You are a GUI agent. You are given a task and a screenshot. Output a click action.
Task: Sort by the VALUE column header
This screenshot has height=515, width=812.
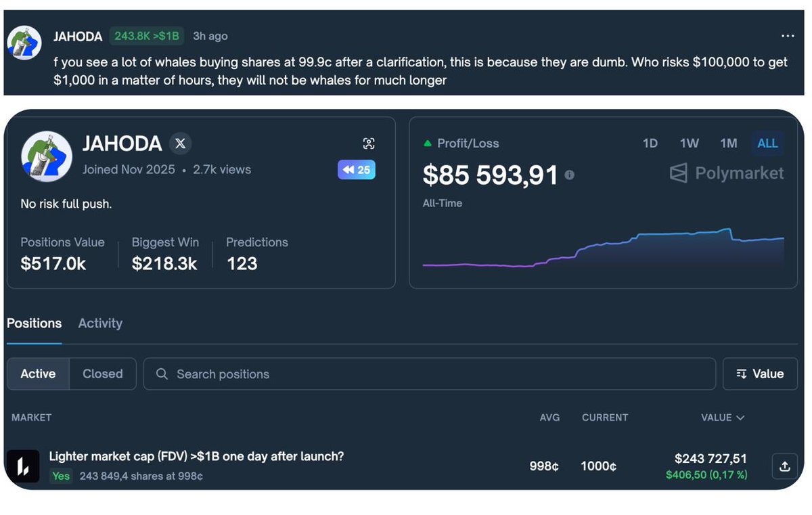[723, 418]
